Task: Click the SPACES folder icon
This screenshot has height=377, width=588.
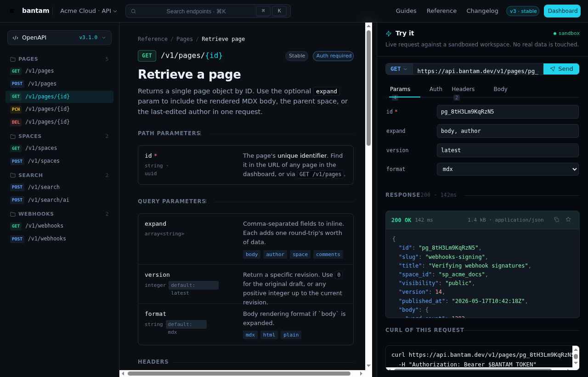Action: click(x=13, y=136)
